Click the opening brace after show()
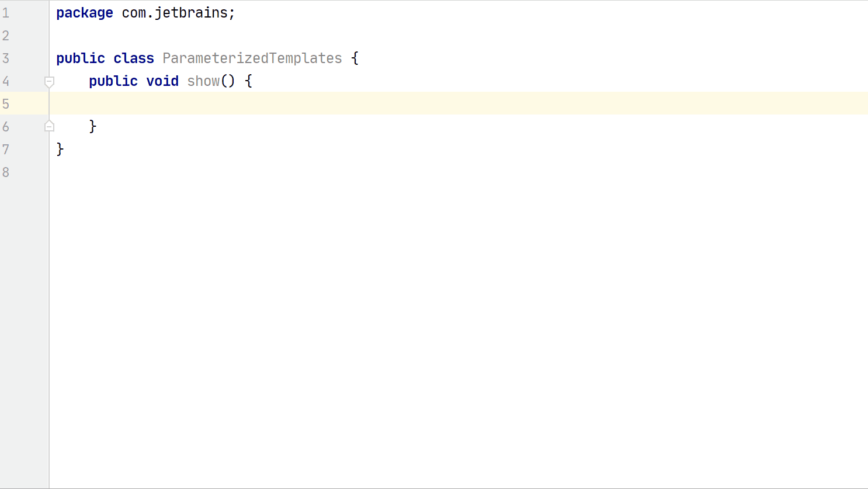Screen dimensions: 868x489 coord(249,81)
